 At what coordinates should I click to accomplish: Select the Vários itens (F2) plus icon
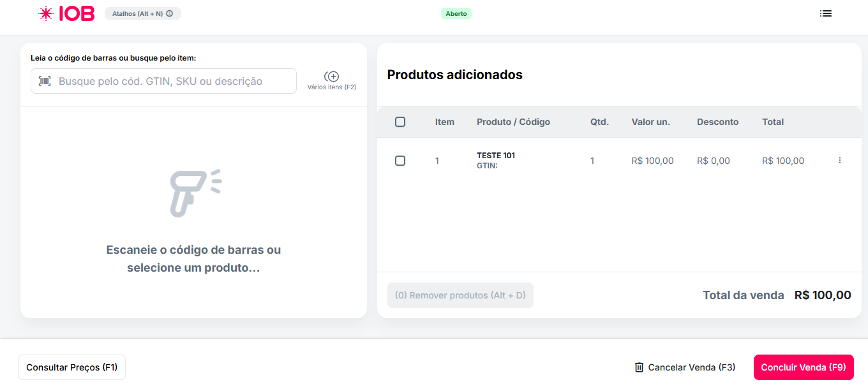click(333, 76)
